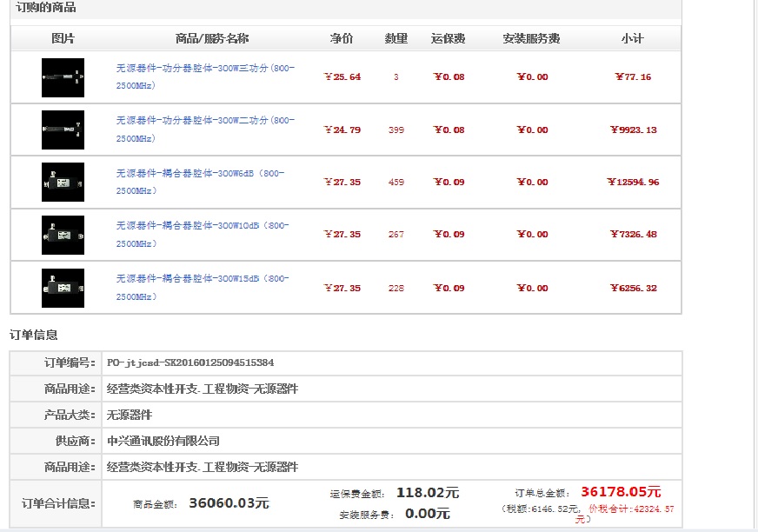Image resolution: width=758 pixels, height=532 pixels.
Task: Click the 净价 column header
Action: point(342,39)
